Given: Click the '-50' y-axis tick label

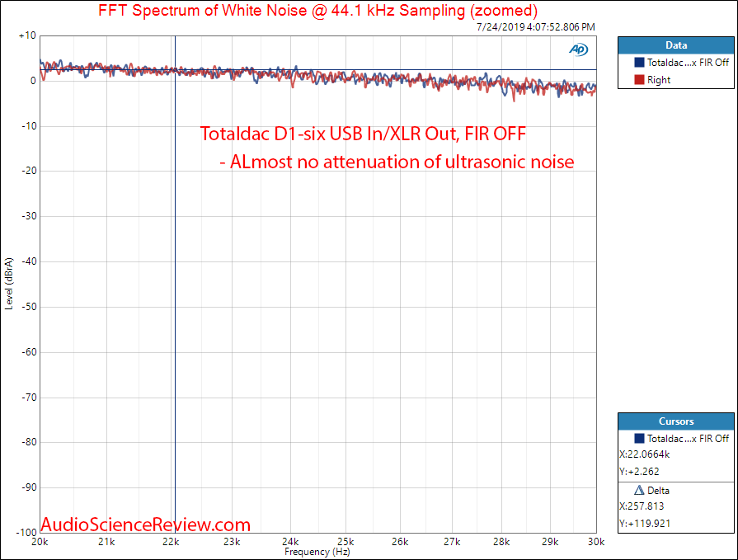Looking at the screenshot, I should [29, 307].
